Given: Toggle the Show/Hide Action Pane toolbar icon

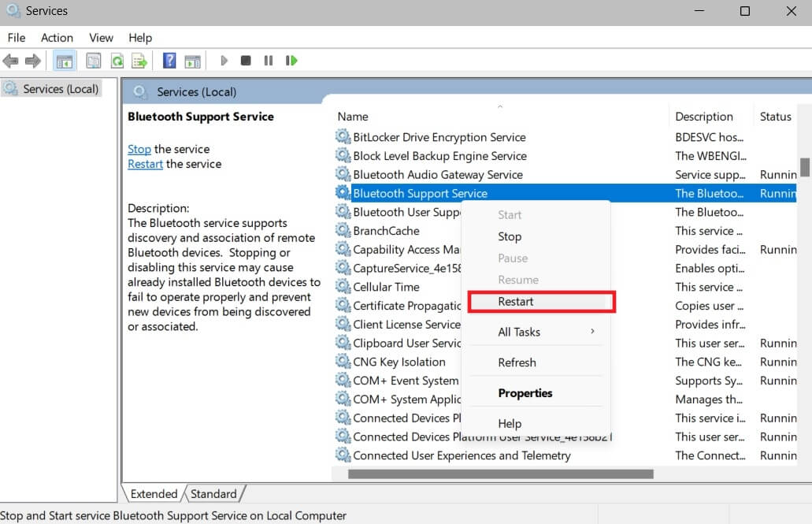Looking at the screenshot, I should tap(193, 61).
